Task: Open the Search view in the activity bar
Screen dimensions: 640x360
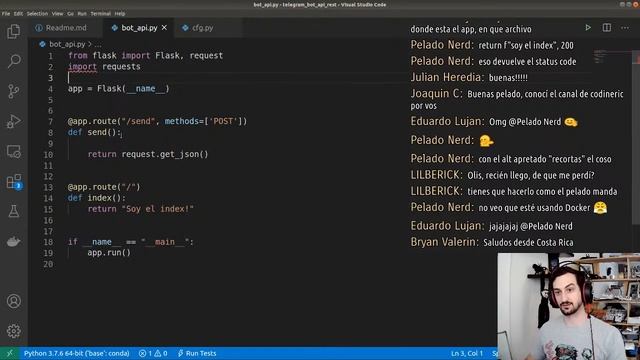Action: pyautogui.click(x=13, y=61)
